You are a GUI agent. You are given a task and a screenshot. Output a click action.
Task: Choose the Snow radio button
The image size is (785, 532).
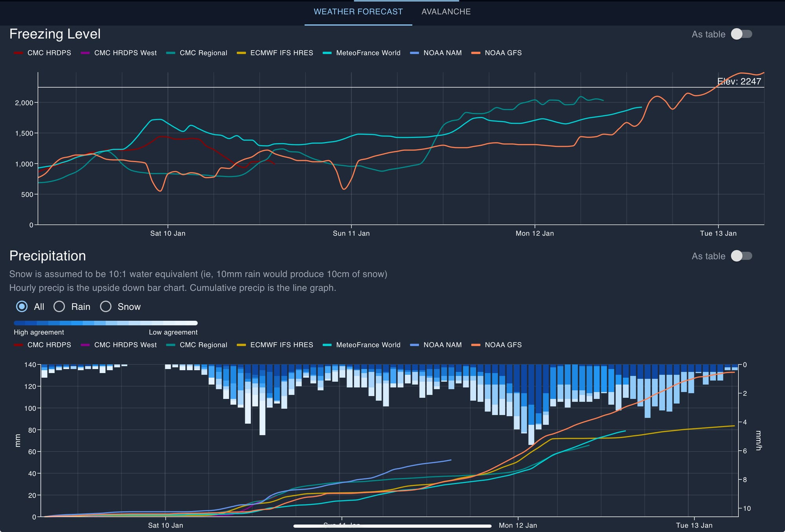[x=106, y=307]
